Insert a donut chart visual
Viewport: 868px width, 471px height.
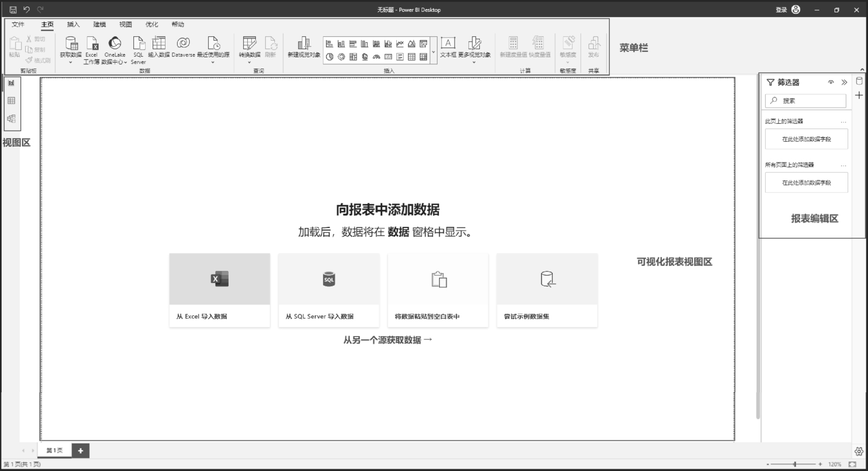pyautogui.click(x=341, y=57)
